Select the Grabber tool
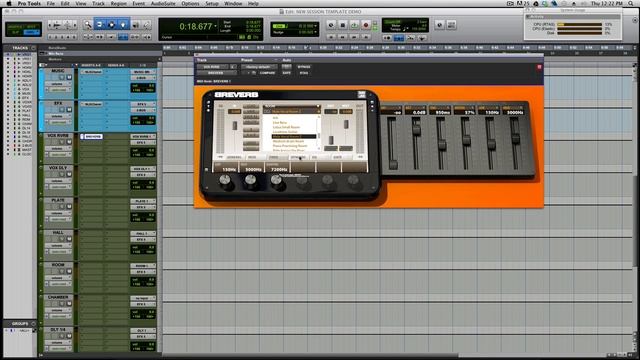The height and width of the screenshot is (360, 640). (123, 25)
